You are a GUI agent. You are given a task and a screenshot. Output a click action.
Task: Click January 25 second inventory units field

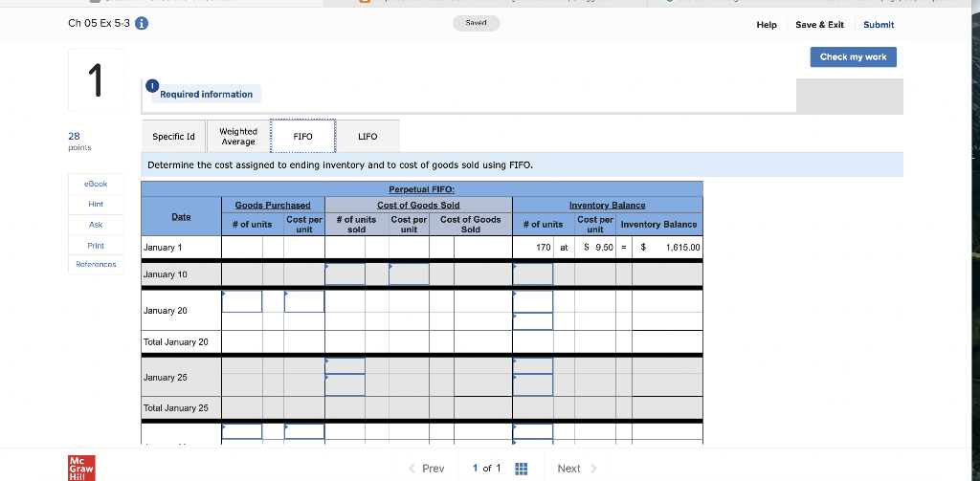coord(532,384)
